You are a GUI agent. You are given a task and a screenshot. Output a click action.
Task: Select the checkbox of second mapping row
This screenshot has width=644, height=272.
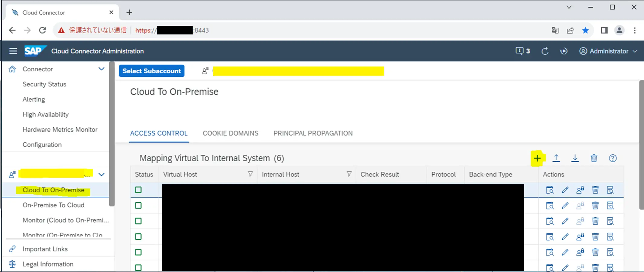[138, 206]
